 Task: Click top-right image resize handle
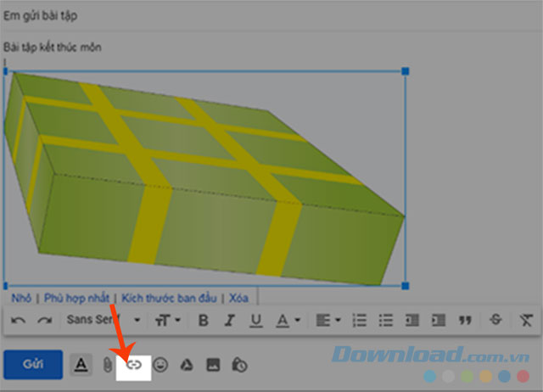tap(406, 71)
